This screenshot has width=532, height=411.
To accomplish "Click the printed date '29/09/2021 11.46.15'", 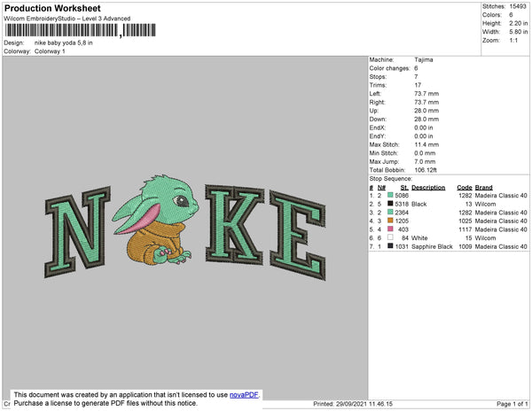I will (x=364, y=404).
